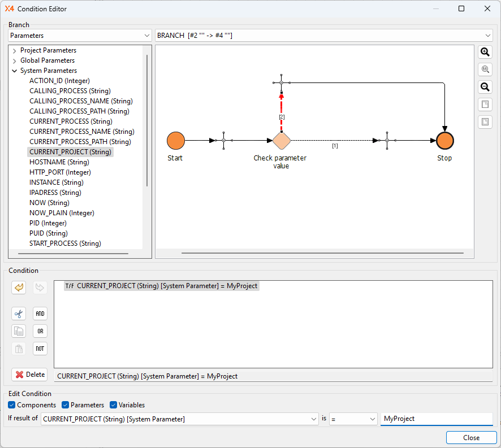Collapse the System Parameters tree node
Viewport: 501px width, 448px height.
point(14,71)
